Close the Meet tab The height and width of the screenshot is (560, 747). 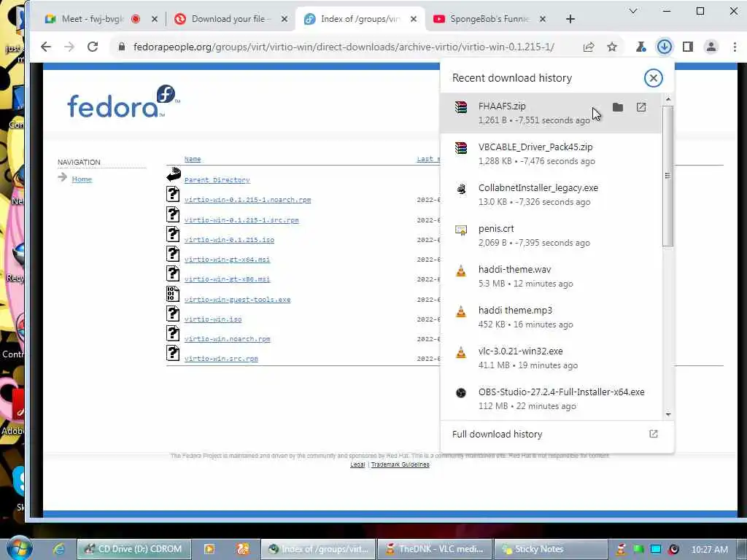(x=155, y=19)
